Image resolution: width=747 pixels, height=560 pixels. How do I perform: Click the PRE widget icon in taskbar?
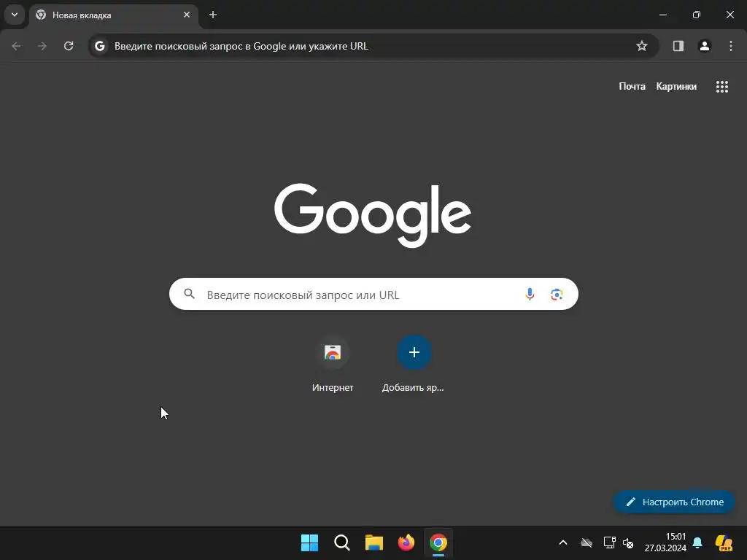[x=724, y=542]
